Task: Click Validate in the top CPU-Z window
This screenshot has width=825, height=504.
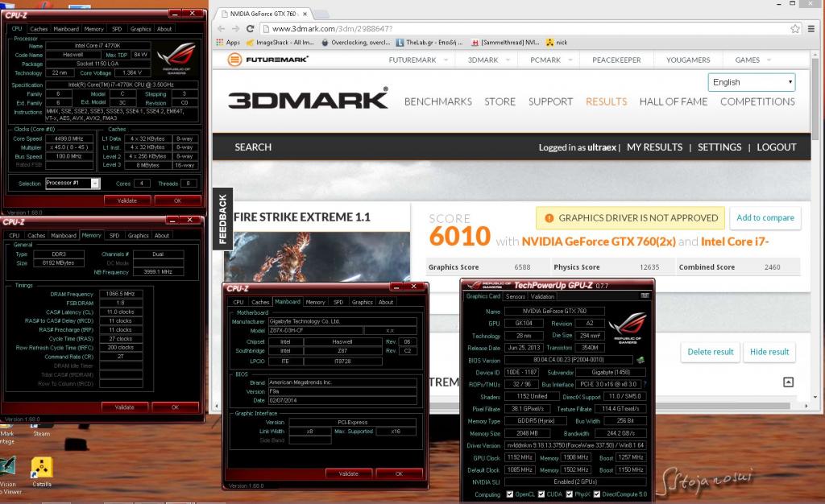Action: (x=126, y=200)
